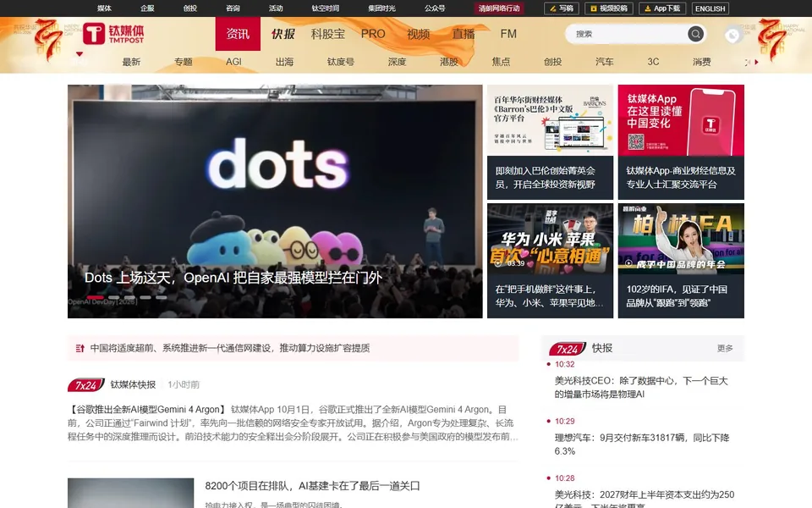Click the 中国将适度超前 scrolling headline
812x508 pixels.
[230, 348]
